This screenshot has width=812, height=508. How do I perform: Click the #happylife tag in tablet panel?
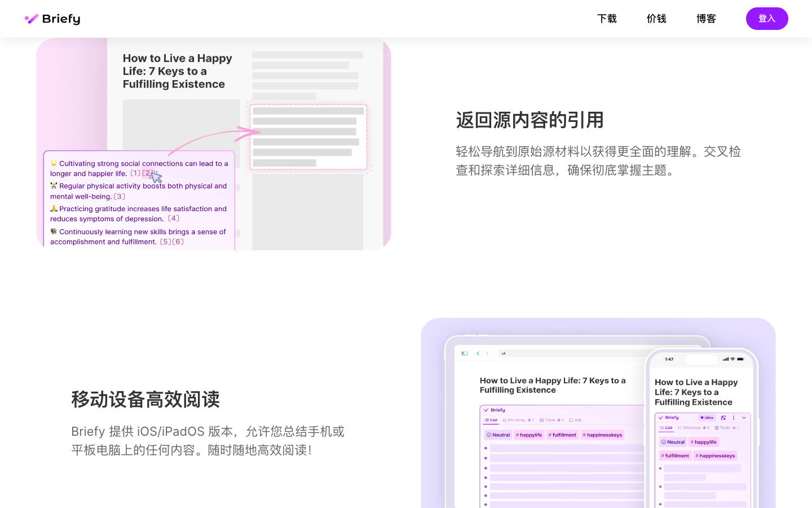point(529,435)
